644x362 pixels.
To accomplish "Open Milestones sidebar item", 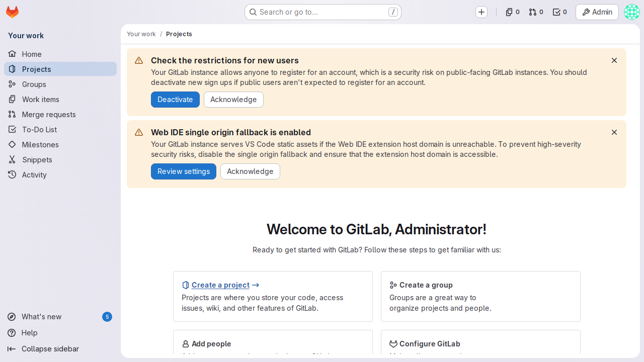I will (x=60, y=144).
